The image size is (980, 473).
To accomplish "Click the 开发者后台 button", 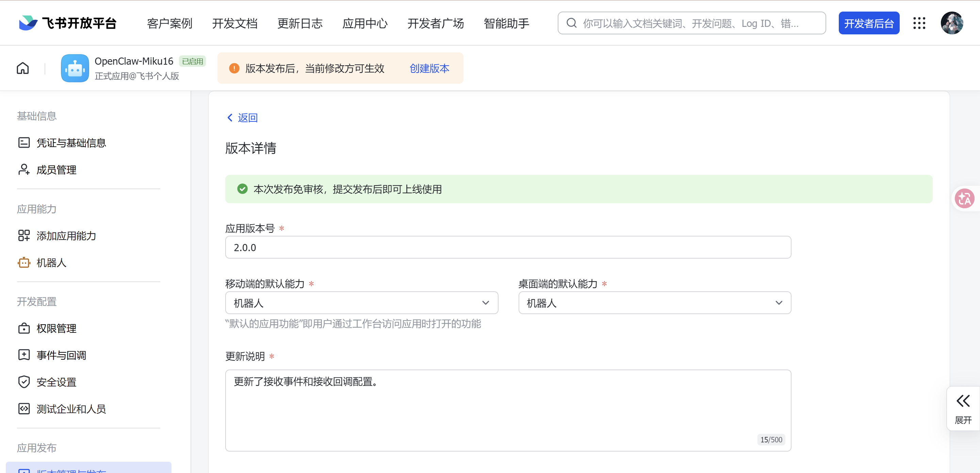I will pos(868,23).
